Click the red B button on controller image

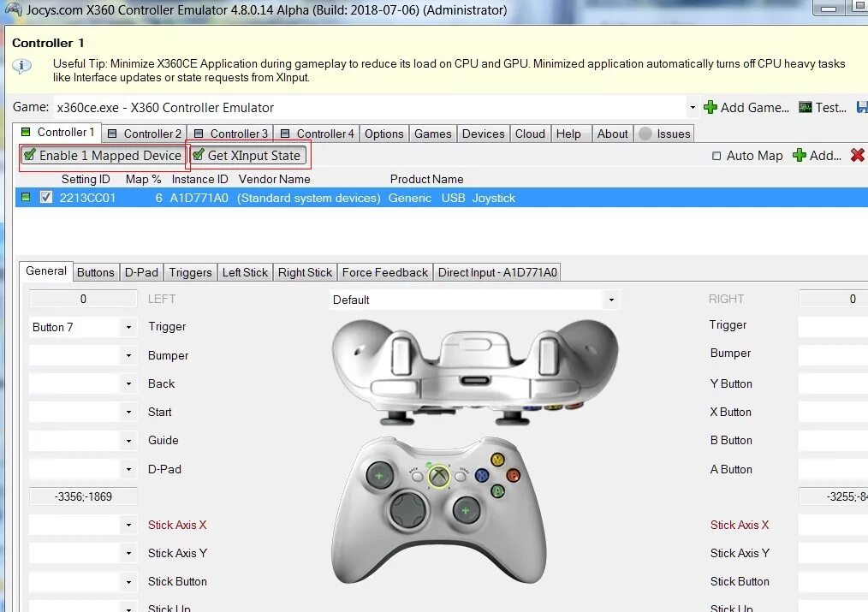[x=513, y=475]
